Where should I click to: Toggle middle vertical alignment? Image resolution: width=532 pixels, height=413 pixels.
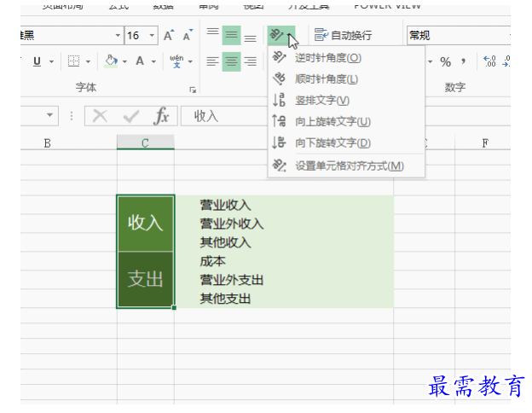tap(231, 35)
